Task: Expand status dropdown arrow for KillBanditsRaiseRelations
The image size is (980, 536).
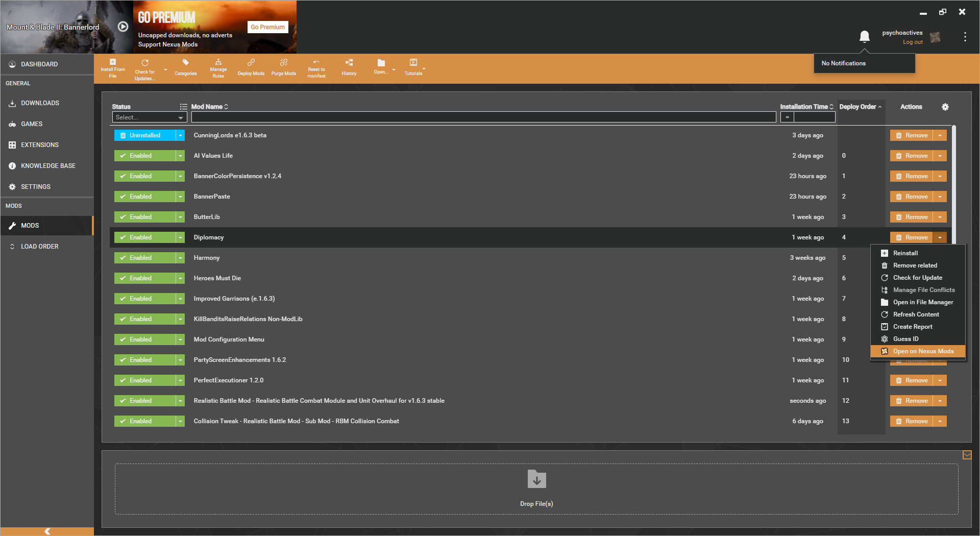Action: point(180,319)
